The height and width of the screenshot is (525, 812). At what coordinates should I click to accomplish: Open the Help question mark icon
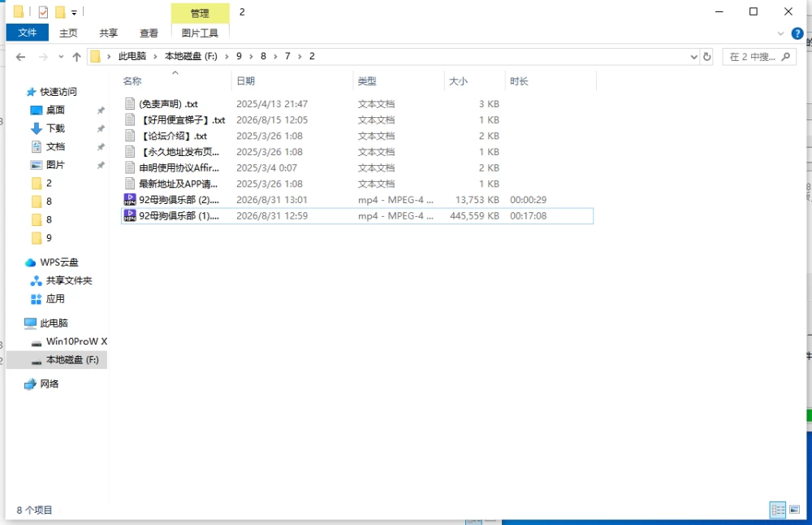click(x=797, y=33)
